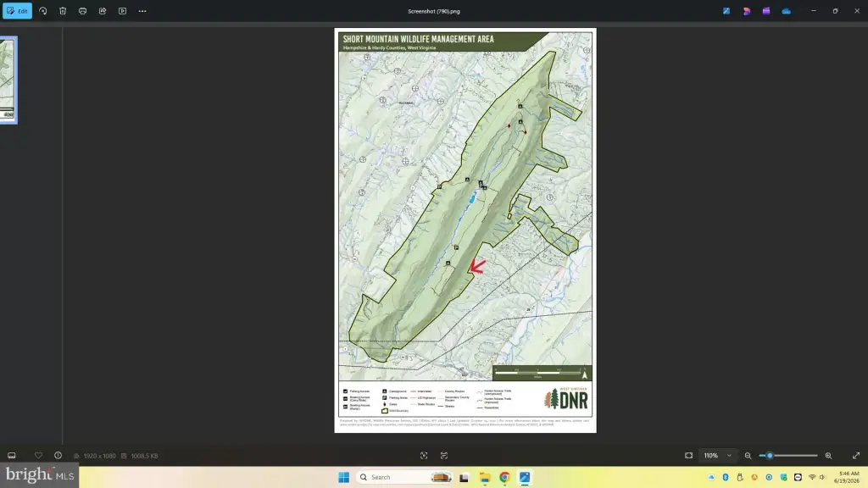Click the 1920 x 1080 dimensions text

tap(100, 456)
